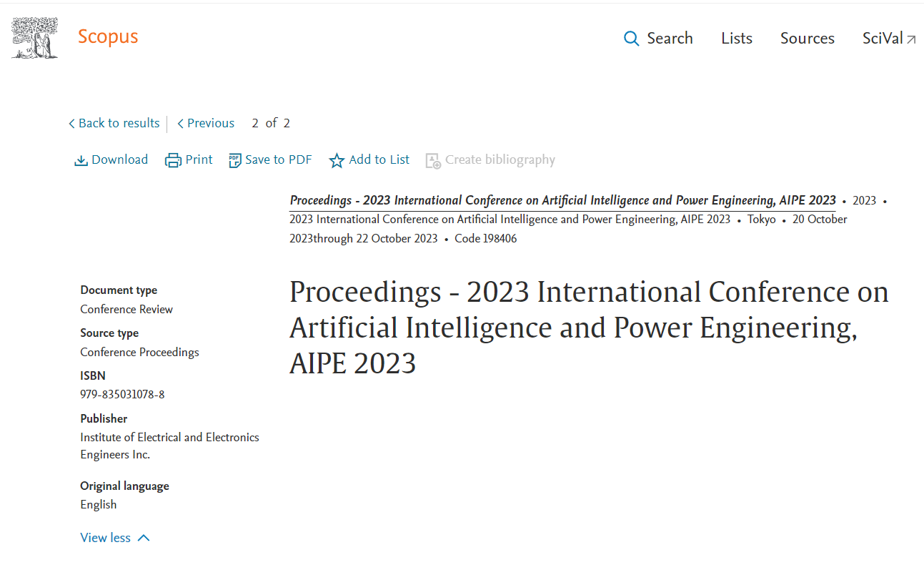Collapse details using the View less chevron
This screenshot has height=570, width=924.
click(x=144, y=538)
